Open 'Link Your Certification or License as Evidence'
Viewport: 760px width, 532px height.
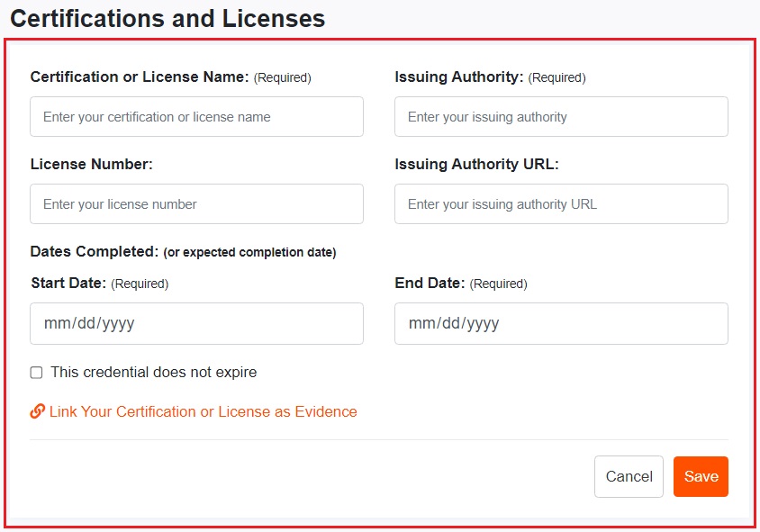point(203,411)
